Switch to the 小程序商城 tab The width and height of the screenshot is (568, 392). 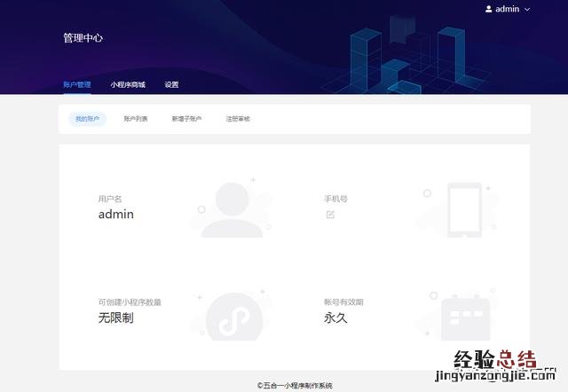(x=128, y=84)
